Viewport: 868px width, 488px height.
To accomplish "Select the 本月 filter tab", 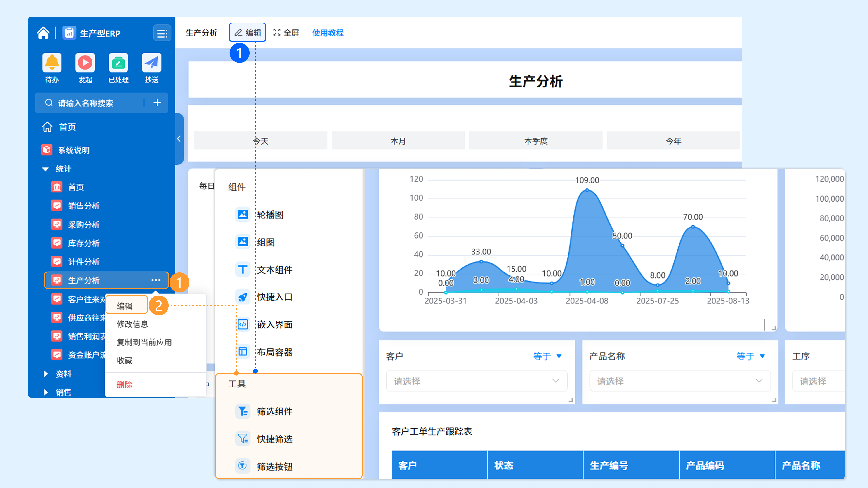I will click(x=398, y=141).
